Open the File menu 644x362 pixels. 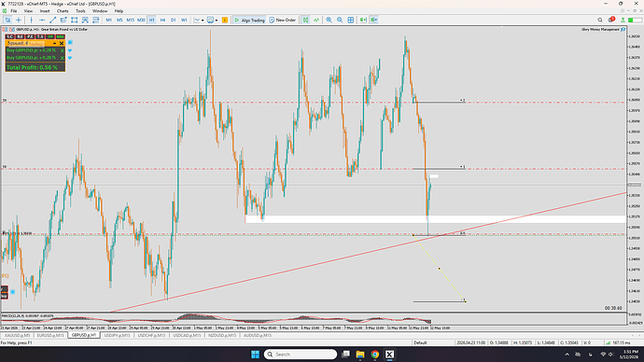tap(14, 11)
